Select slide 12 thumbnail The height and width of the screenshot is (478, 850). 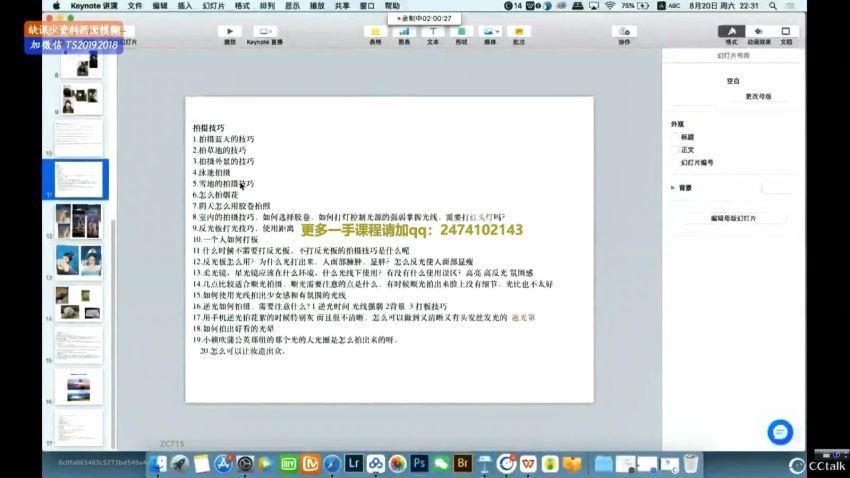coord(79,221)
